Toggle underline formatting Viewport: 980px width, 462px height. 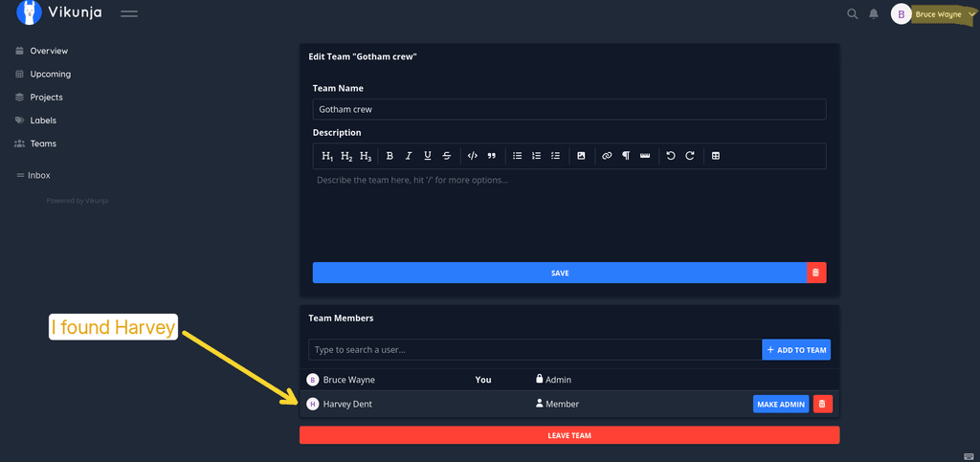pyautogui.click(x=428, y=156)
